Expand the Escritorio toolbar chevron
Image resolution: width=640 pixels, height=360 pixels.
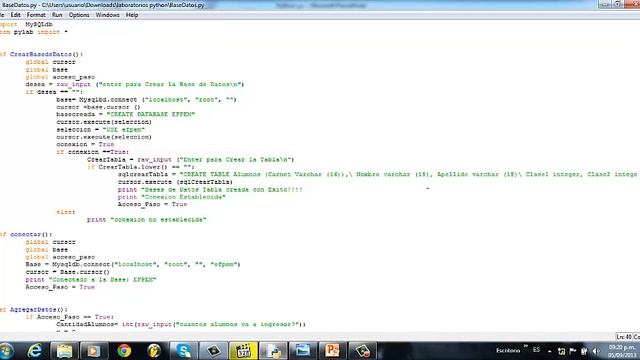(x=526, y=347)
